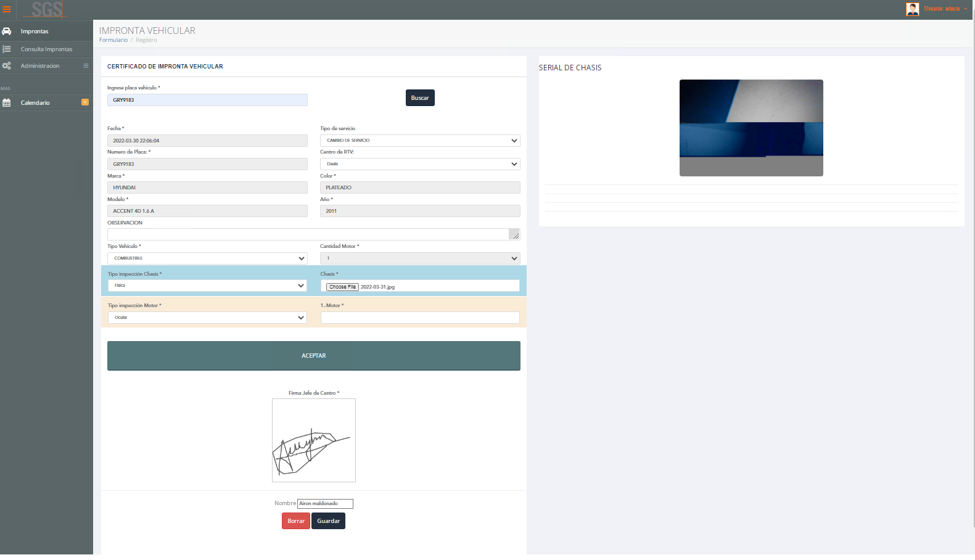Click the Formulario breadcrumb link

tap(113, 40)
